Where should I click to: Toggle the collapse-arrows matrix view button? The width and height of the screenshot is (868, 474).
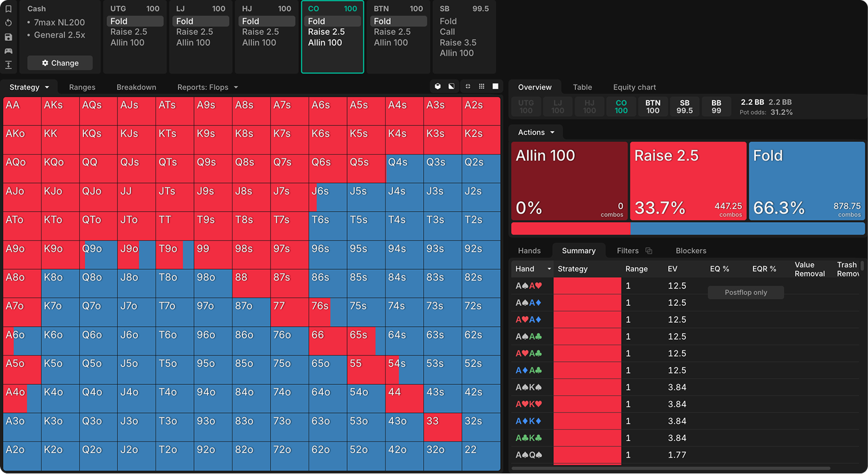(468, 86)
